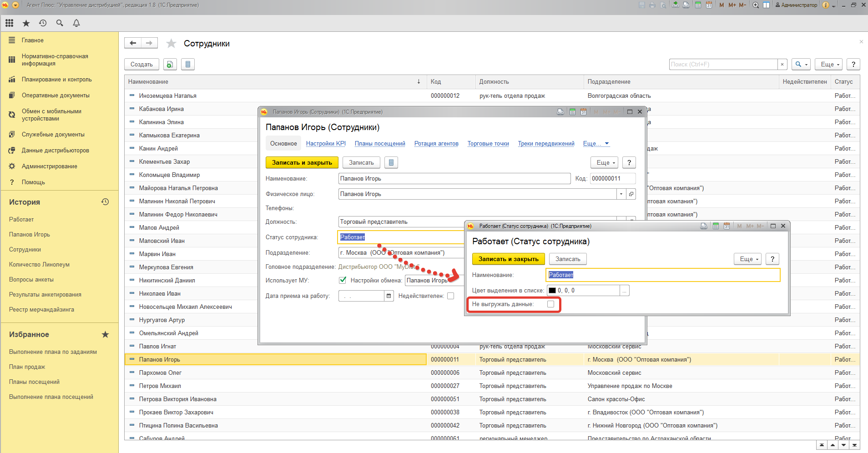Open the color chooser ... button for Цвет выделения

pyautogui.click(x=625, y=290)
